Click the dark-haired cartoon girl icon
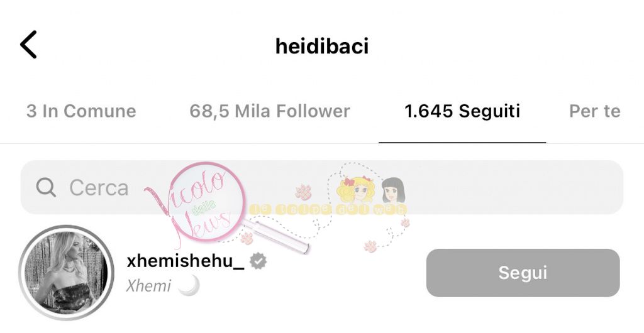 394,190
